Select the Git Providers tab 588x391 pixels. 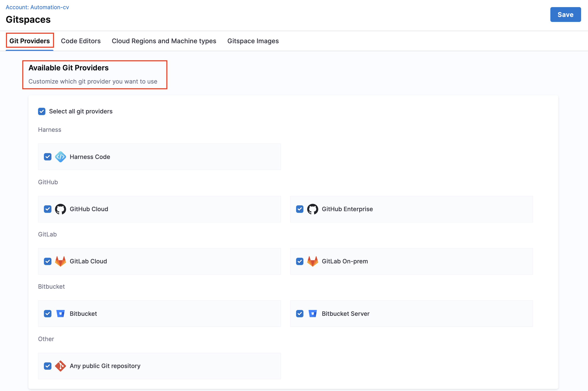click(29, 41)
